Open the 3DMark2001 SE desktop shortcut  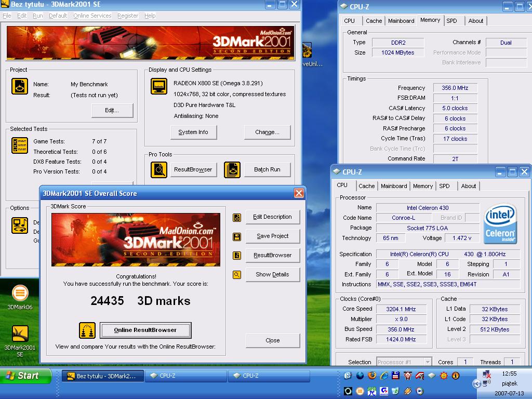click(x=20, y=341)
